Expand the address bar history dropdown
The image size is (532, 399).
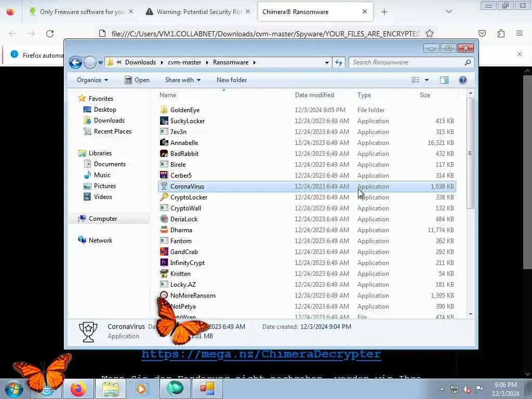click(327, 63)
